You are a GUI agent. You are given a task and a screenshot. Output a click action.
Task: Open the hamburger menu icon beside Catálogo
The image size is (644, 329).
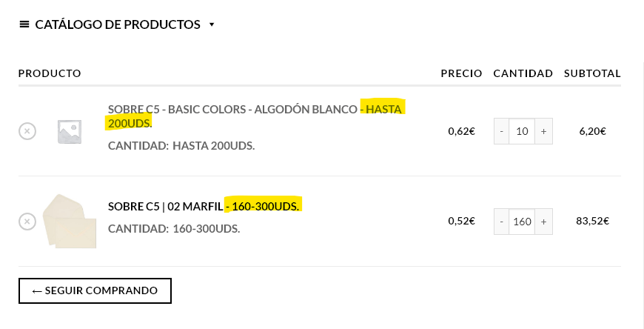[24, 24]
